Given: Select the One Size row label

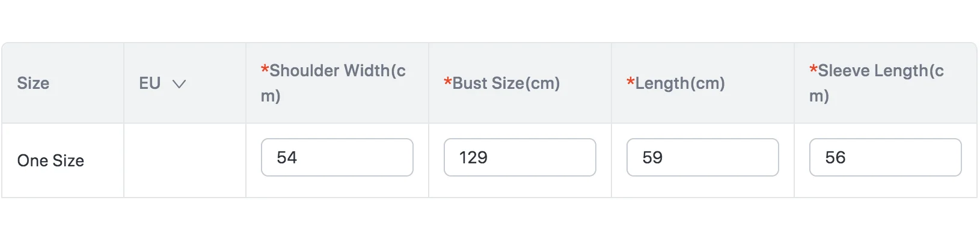Looking at the screenshot, I should click(x=51, y=160).
